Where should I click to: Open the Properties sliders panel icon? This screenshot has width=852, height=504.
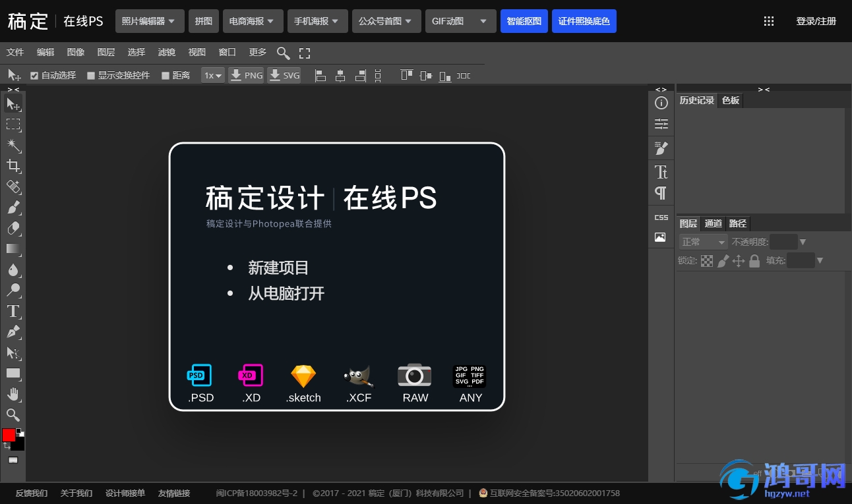point(661,124)
